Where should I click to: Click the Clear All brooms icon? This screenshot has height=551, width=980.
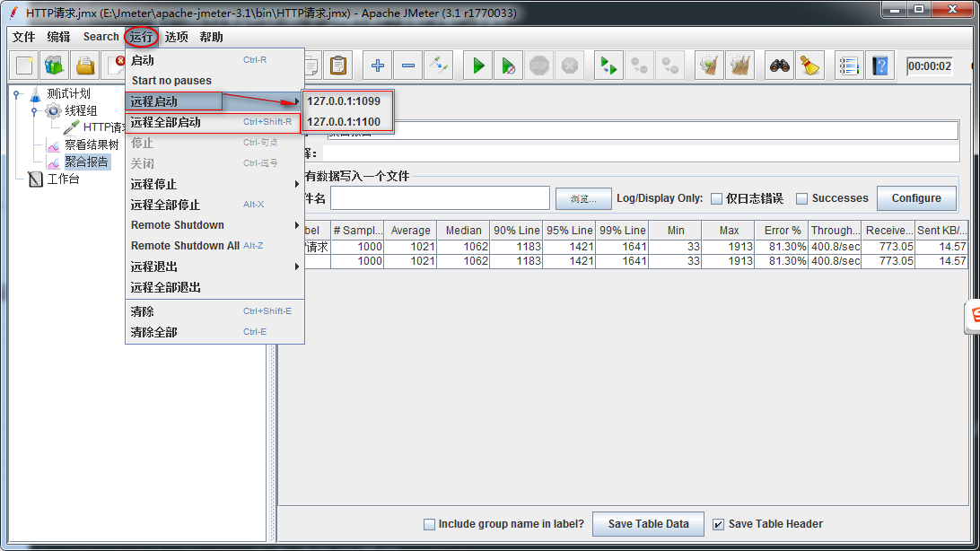point(740,66)
